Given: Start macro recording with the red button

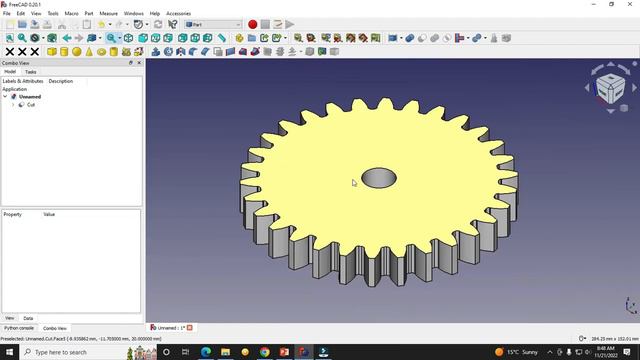Looking at the screenshot, I should tap(253, 24).
